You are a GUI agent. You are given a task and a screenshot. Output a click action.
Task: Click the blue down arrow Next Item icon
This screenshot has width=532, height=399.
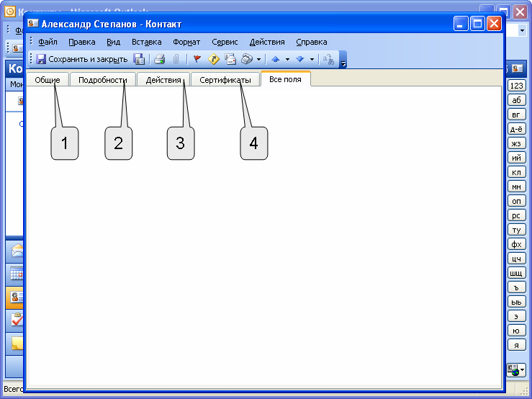coord(300,59)
